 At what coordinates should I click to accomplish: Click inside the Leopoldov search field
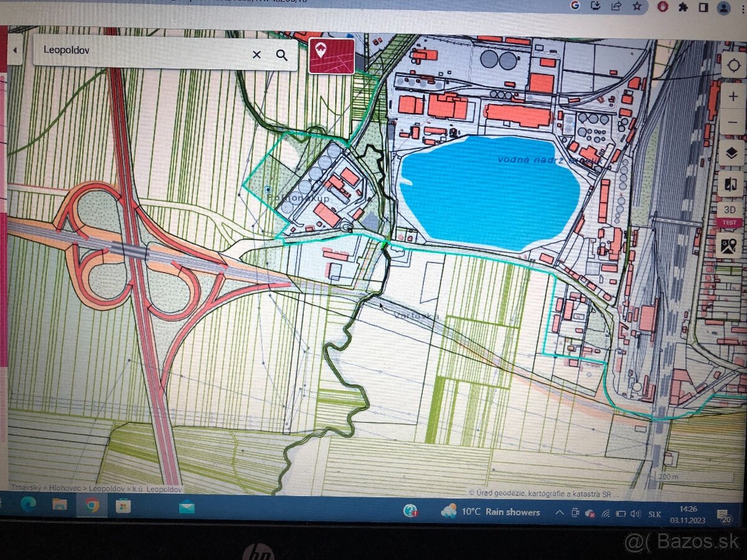pos(143,50)
